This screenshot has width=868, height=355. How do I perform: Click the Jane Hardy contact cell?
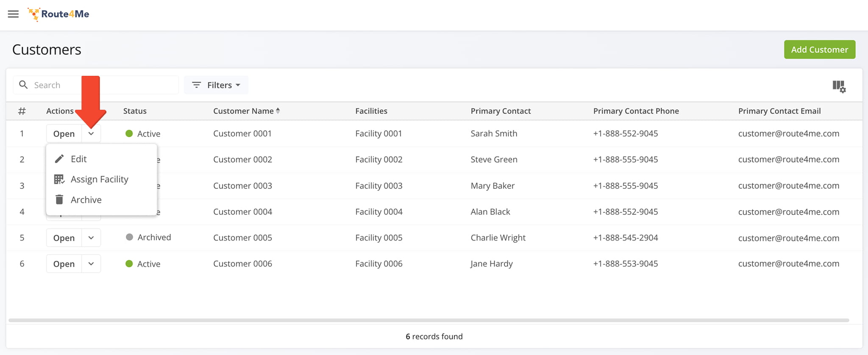coord(492,263)
